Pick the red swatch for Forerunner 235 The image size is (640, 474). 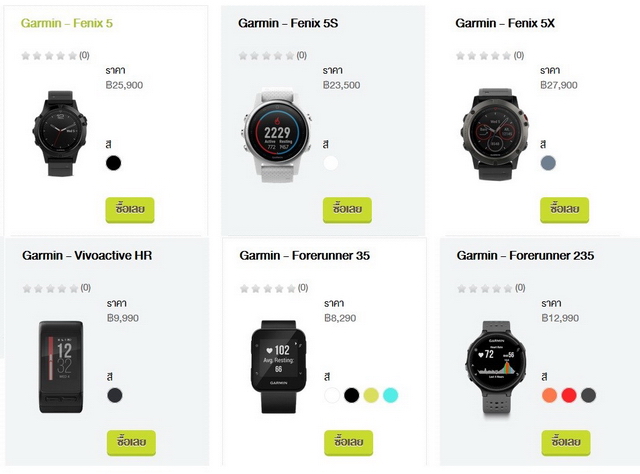click(569, 395)
